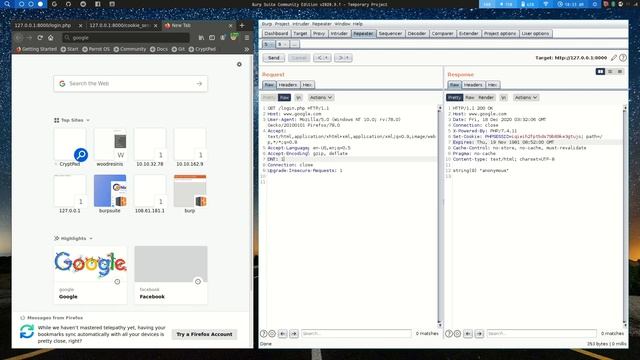
Task: Open Repeater help question-mark icon near Target
Action: (623, 58)
